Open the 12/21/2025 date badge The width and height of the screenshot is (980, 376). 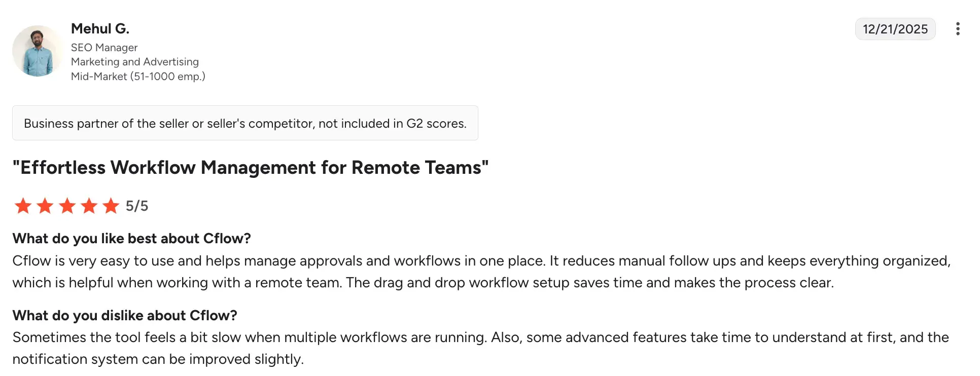895,29
